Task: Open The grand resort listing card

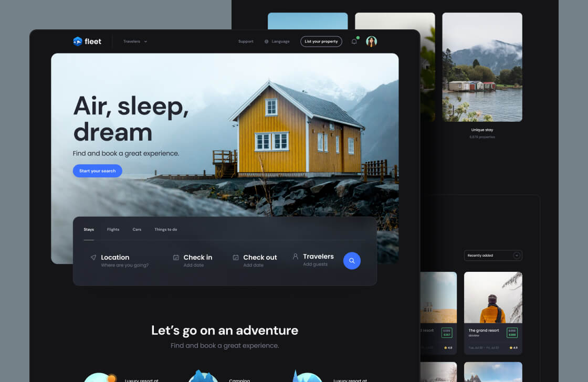Action: click(493, 312)
